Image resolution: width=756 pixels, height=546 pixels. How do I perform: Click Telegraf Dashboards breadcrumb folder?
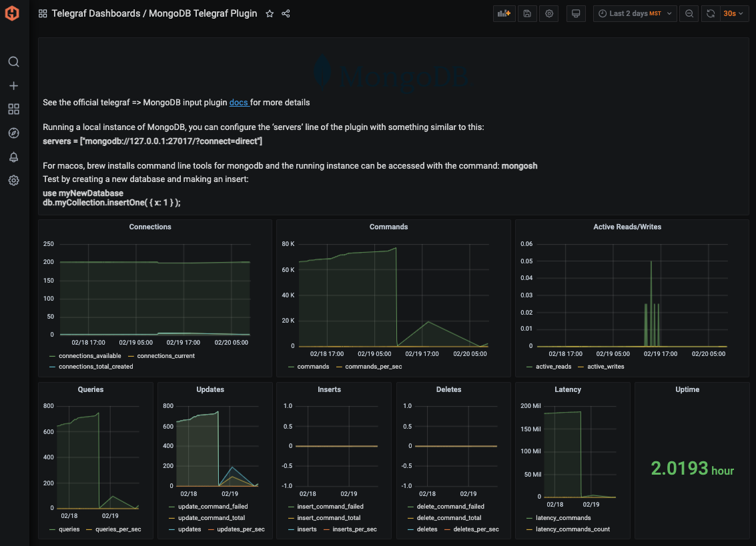[x=96, y=13]
